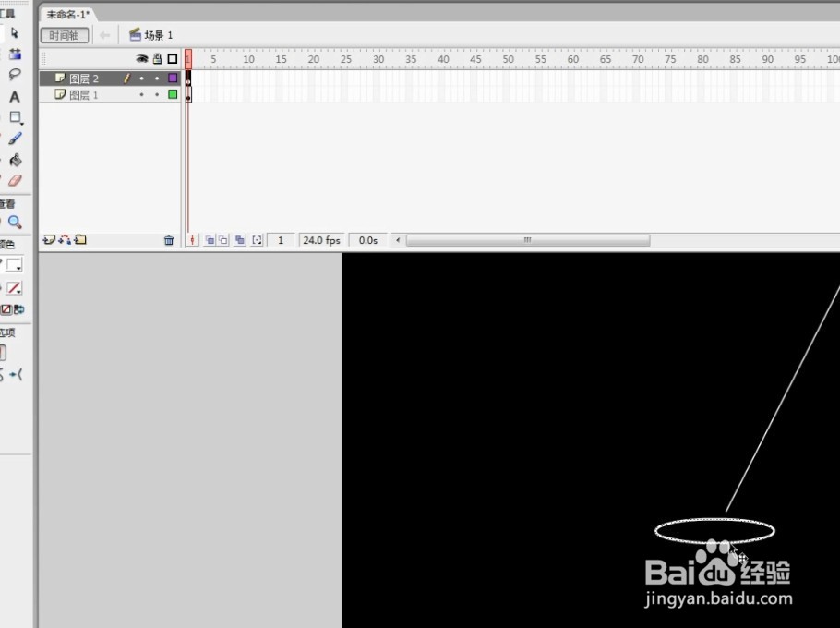Enable onion skin outlines
The height and width of the screenshot is (628, 840).
[x=223, y=241]
